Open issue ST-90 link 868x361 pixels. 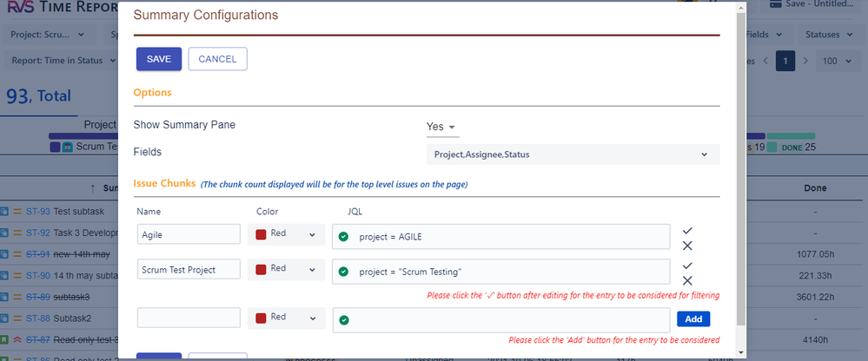point(38,275)
